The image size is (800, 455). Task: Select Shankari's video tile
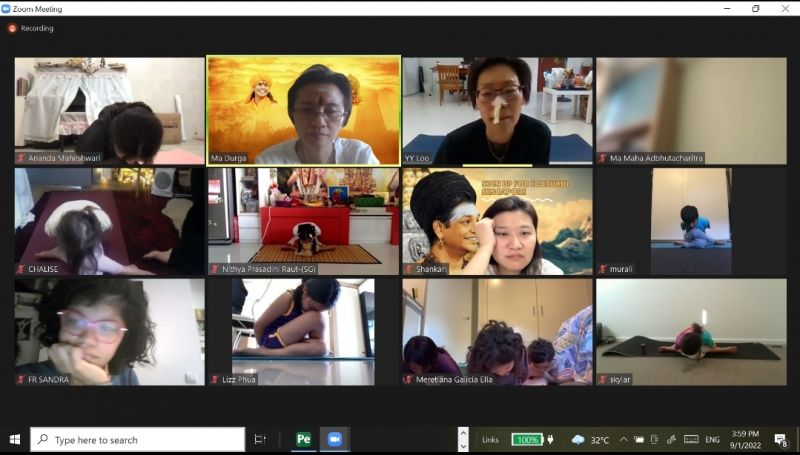[497, 221]
